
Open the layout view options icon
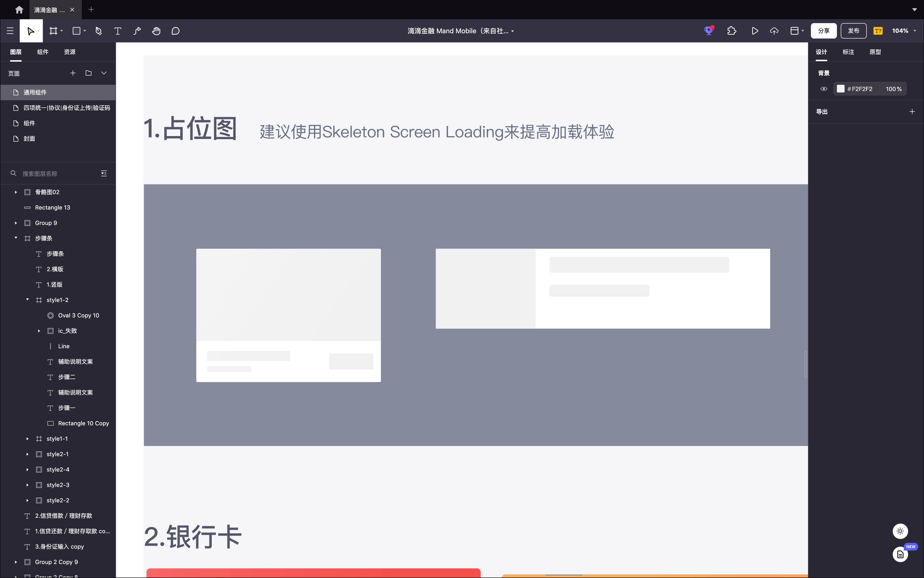point(795,31)
